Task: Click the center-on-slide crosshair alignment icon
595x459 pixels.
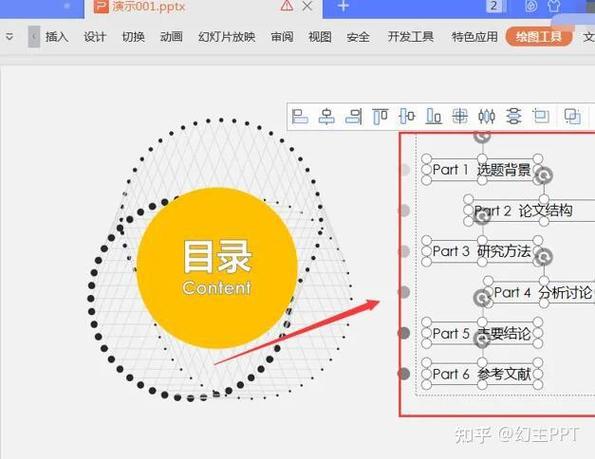Action: point(460,116)
